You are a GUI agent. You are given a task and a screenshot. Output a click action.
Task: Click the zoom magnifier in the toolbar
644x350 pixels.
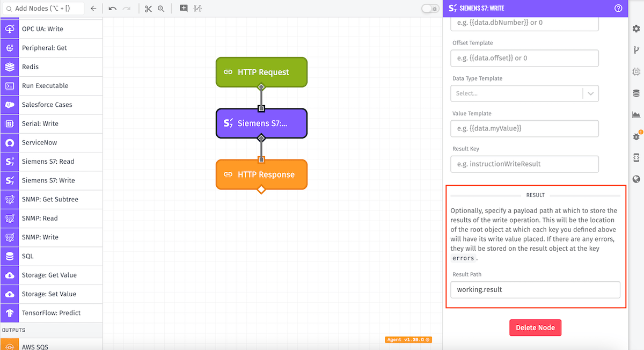161,9
